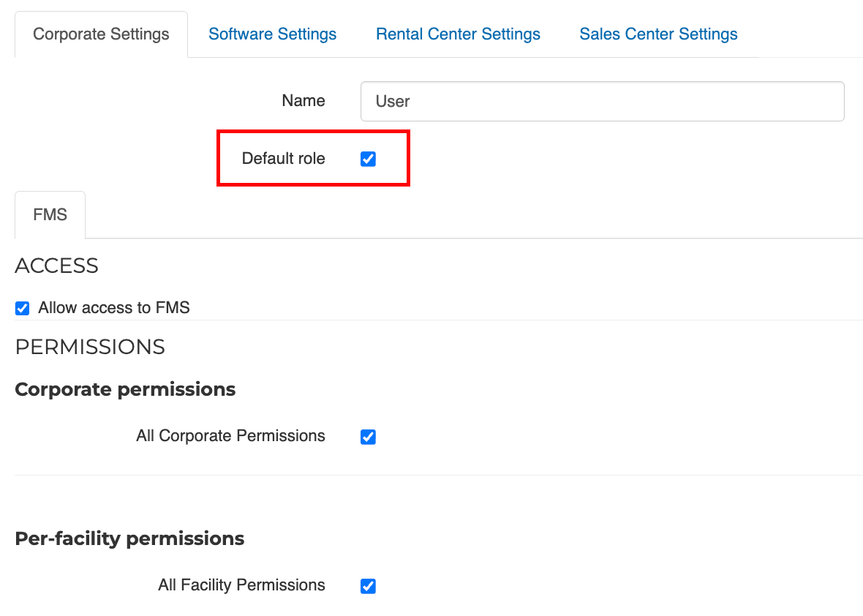This screenshot has height=616, width=863.
Task: Untick the All Facility Permissions checkbox
Action: 368,586
